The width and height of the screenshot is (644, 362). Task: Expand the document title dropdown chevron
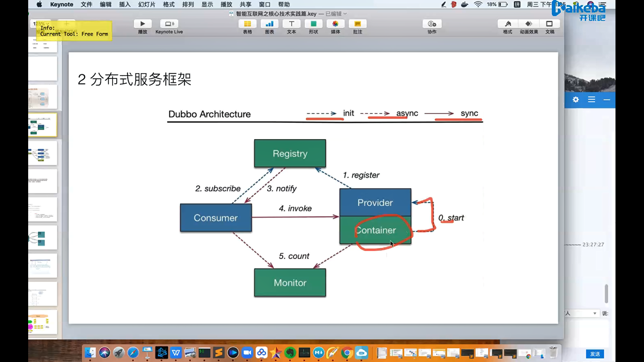pos(345,14)
